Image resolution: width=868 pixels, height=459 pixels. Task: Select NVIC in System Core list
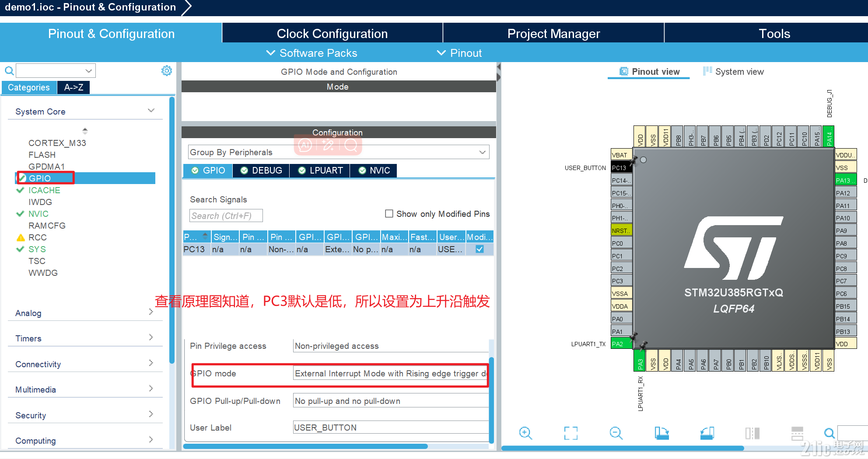[x=38, y=214]
